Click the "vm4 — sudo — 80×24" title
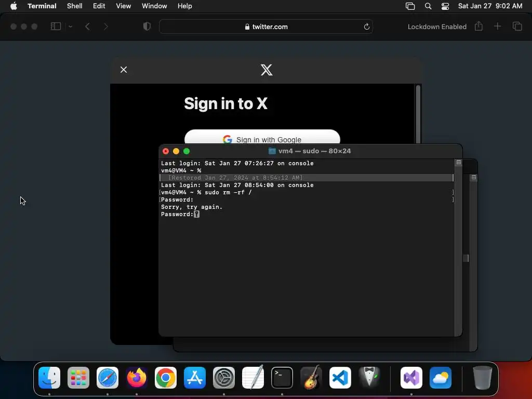This screenshot has width=532, height=399. [314, 151]
